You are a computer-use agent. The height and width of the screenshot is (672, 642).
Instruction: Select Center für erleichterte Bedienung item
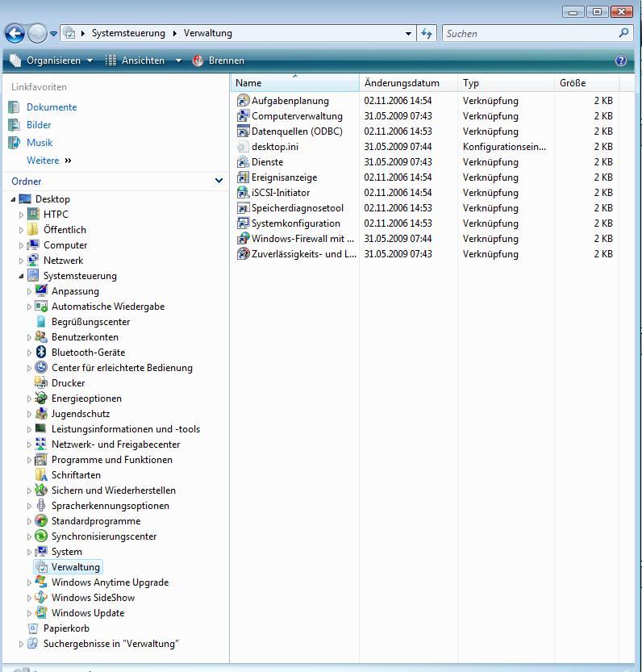122,367
